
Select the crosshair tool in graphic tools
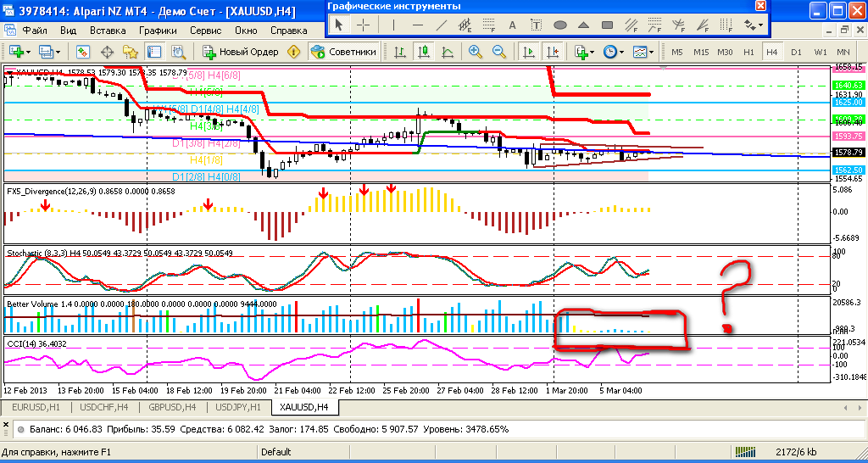363,25
